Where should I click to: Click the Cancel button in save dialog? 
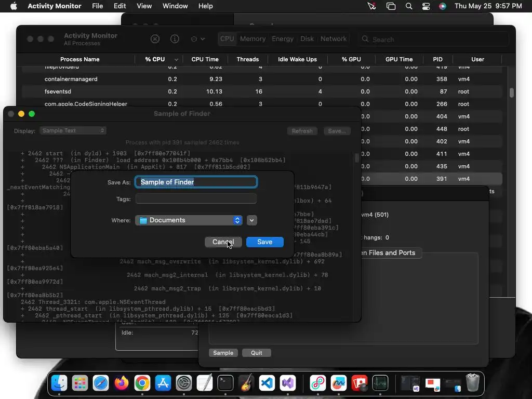click(223, 242)
